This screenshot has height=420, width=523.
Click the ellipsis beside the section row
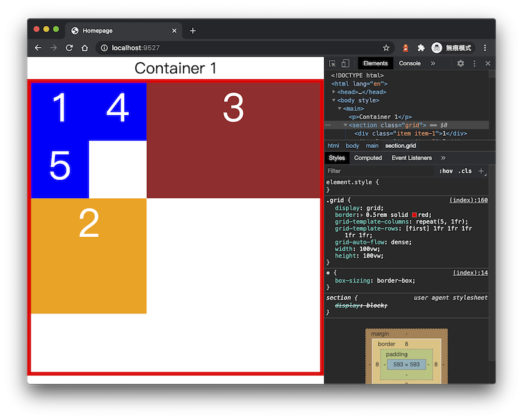328,125
